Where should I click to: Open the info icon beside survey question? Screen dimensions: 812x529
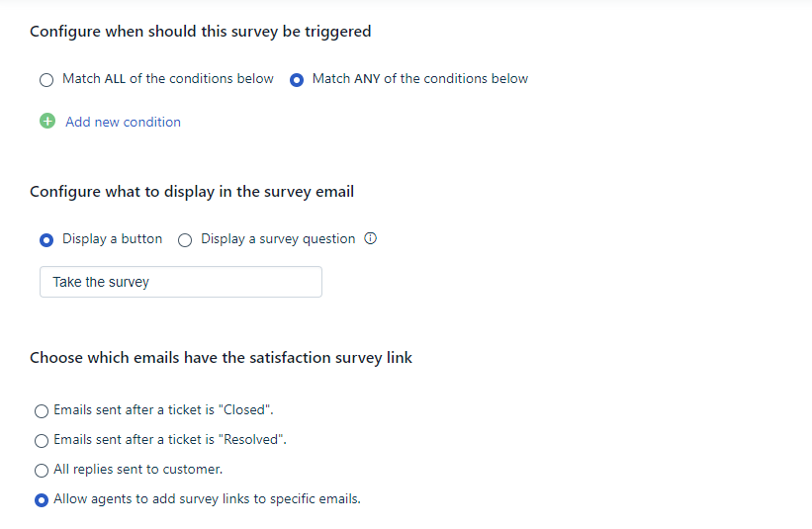(x=370, y=238)
